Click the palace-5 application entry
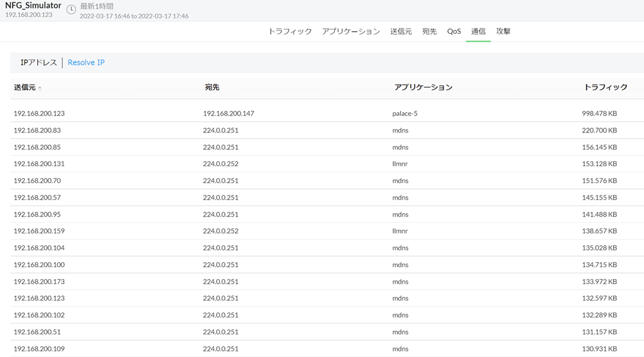The height and width of the screenshot is (357, 644). click(405, 114)
